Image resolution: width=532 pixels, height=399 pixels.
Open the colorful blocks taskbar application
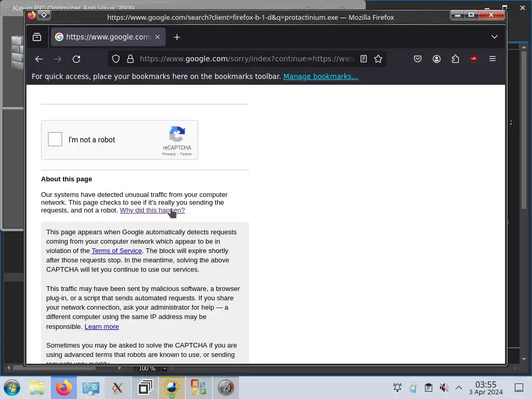[x=198, y=388]
